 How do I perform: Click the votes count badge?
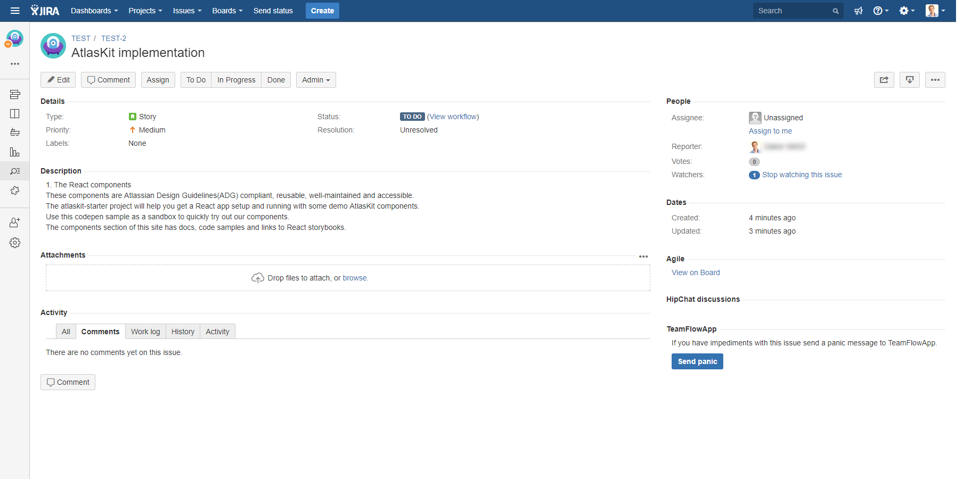754,162
